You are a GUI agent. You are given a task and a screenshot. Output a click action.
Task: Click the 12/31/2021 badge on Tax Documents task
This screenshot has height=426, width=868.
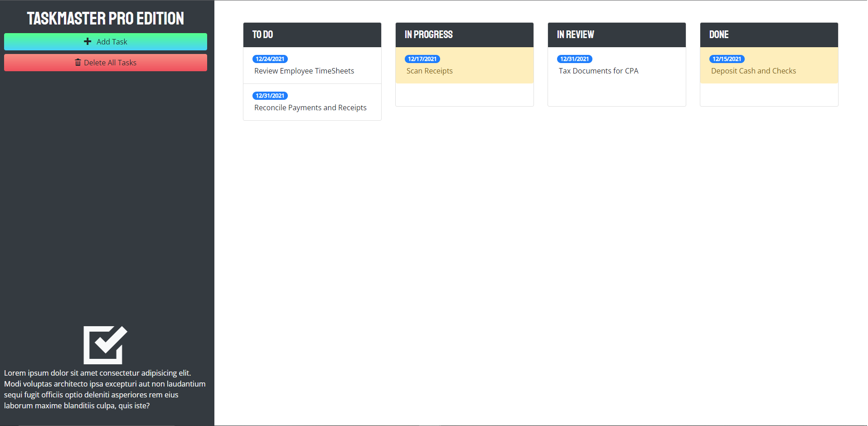pyautogui.click(x=574, y=59)
